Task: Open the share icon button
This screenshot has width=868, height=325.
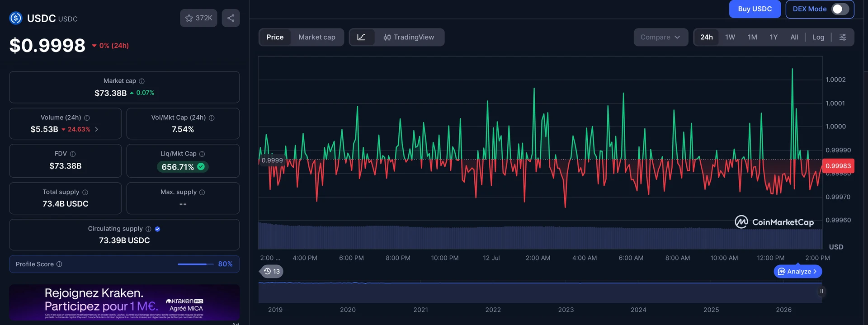Action: [231, 18]
